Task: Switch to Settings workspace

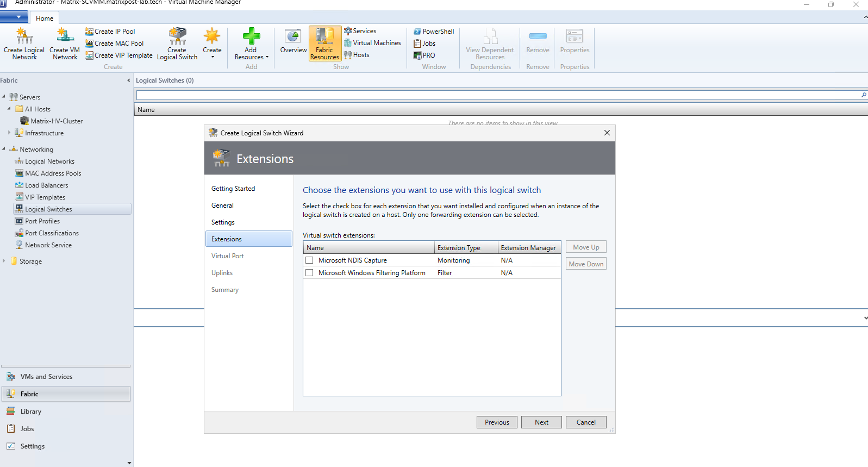Action: pos(66,446)
